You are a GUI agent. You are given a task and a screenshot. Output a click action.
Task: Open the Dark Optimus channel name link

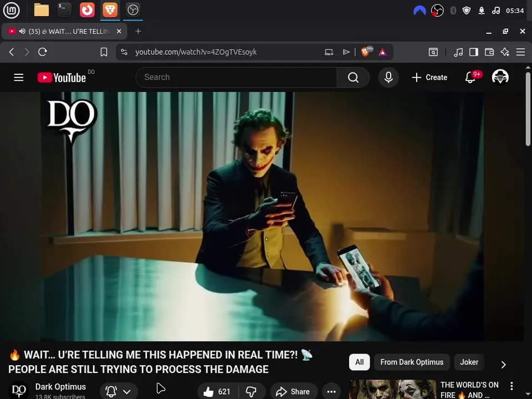tap(60, 387)
